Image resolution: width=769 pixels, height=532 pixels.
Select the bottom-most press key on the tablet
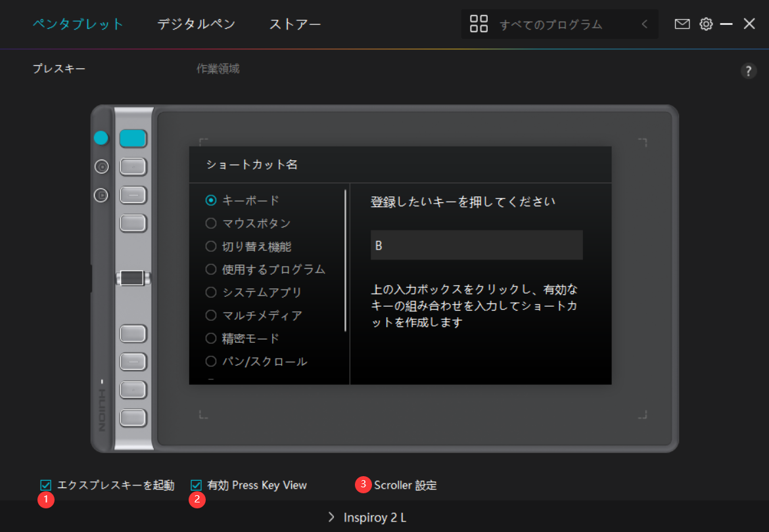[133, 416]
